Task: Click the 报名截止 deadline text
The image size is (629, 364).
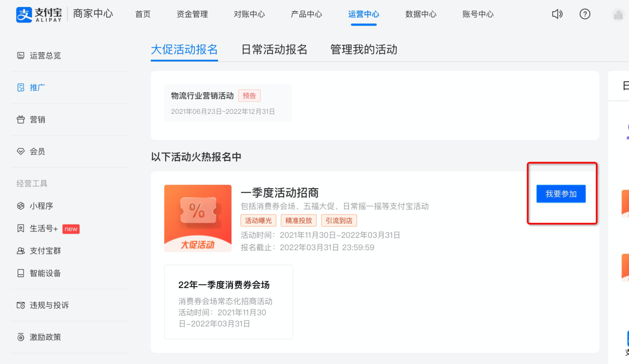Action: (x=307, y=247)
